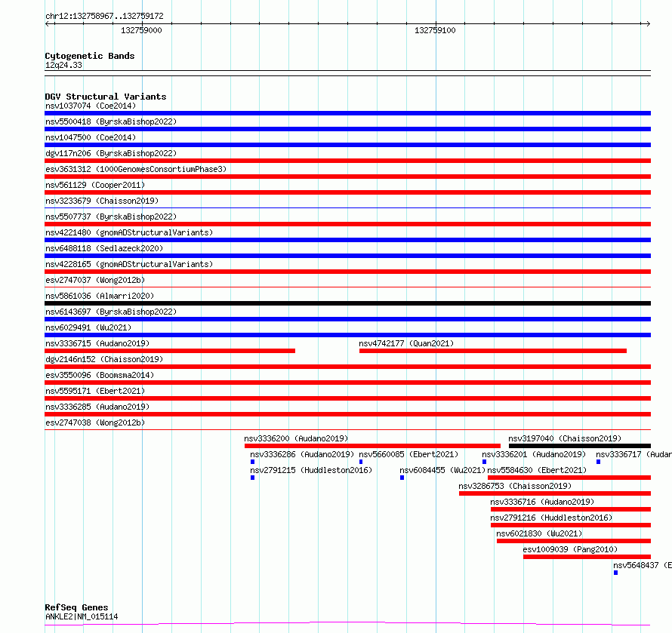Select nsv5584630 (Ebert2021) label

(x=537, y=470)
